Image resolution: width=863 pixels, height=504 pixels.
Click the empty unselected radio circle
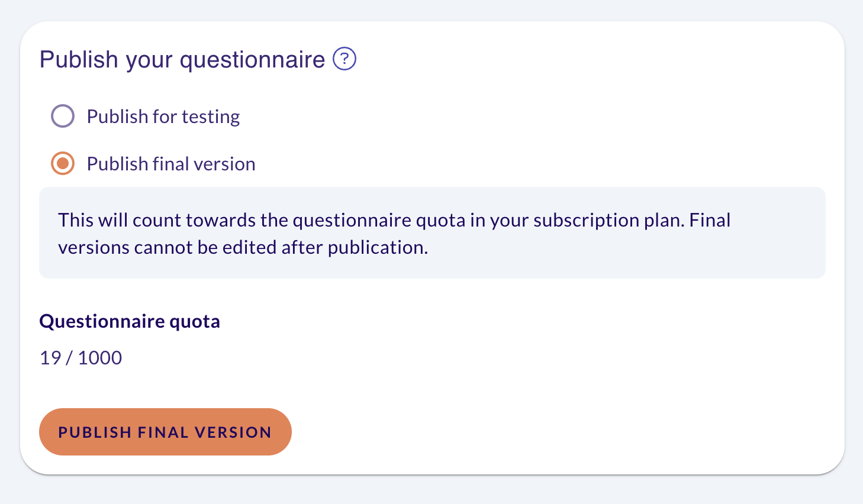(x=63, y=116)
